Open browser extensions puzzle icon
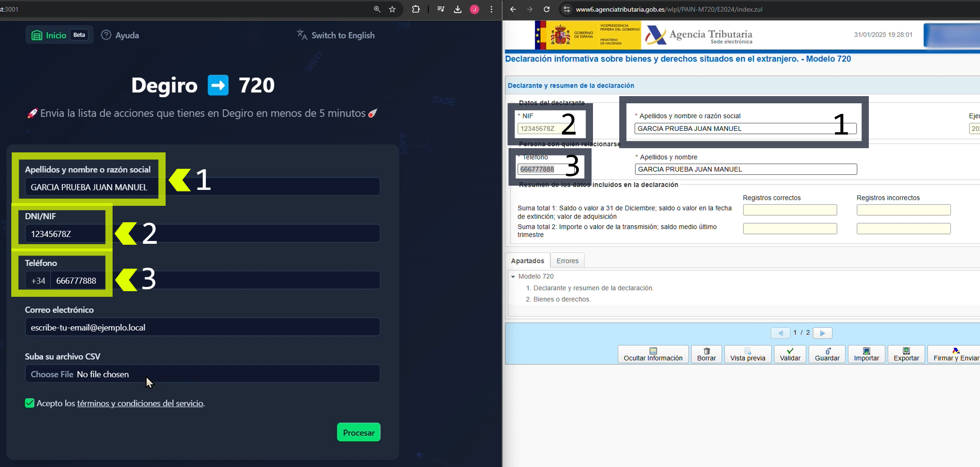Viewport: 980px width, 467px height. click(x=416, y=9)
